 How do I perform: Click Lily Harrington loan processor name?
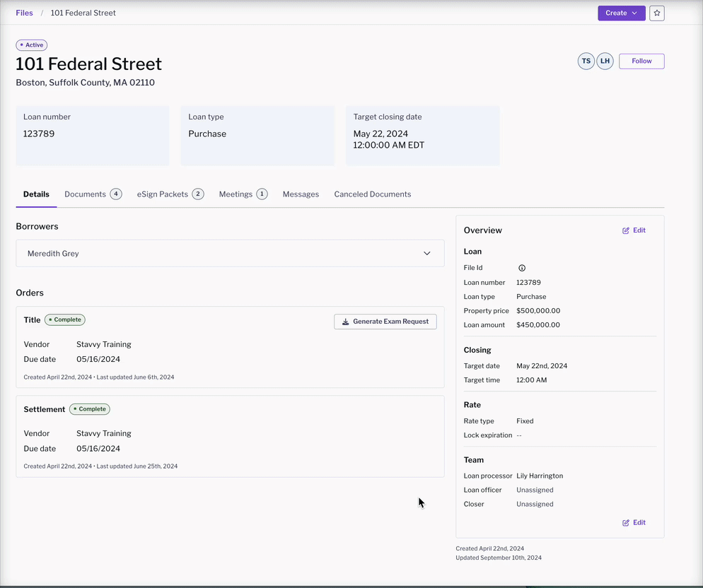[540, 476]
